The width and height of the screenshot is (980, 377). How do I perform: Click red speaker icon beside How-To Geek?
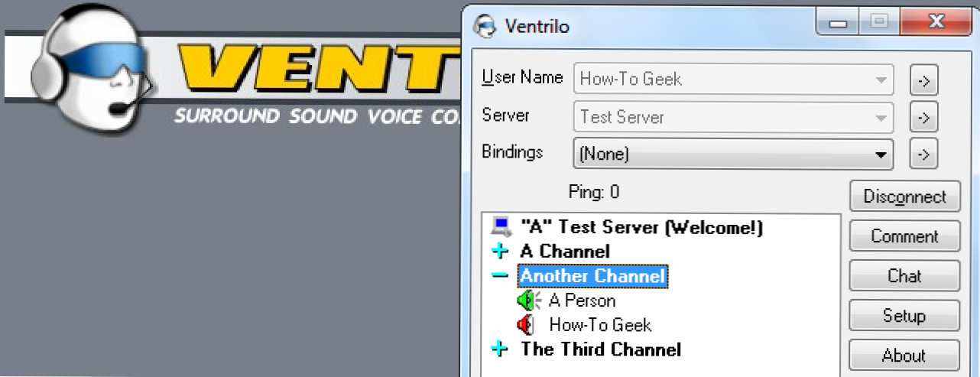525,325
